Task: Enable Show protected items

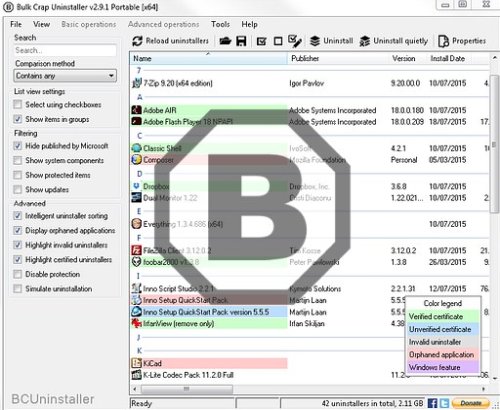Action: (17, 175)
